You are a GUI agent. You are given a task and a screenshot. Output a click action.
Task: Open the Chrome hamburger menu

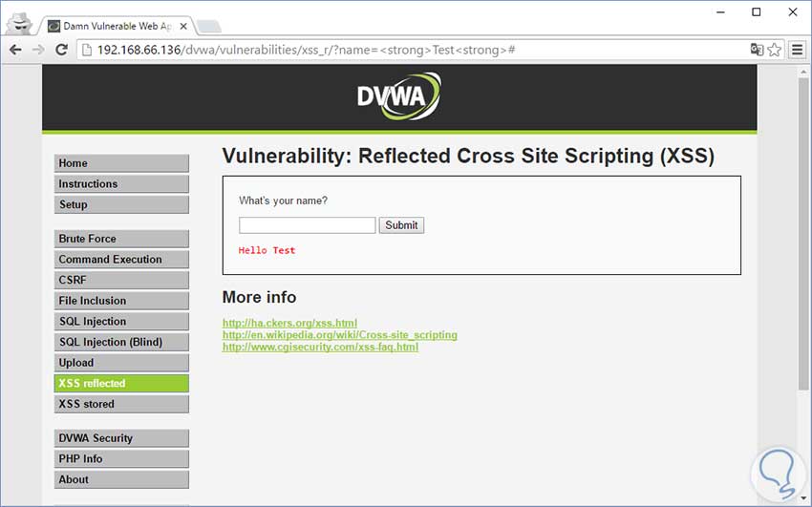(798, 50)
